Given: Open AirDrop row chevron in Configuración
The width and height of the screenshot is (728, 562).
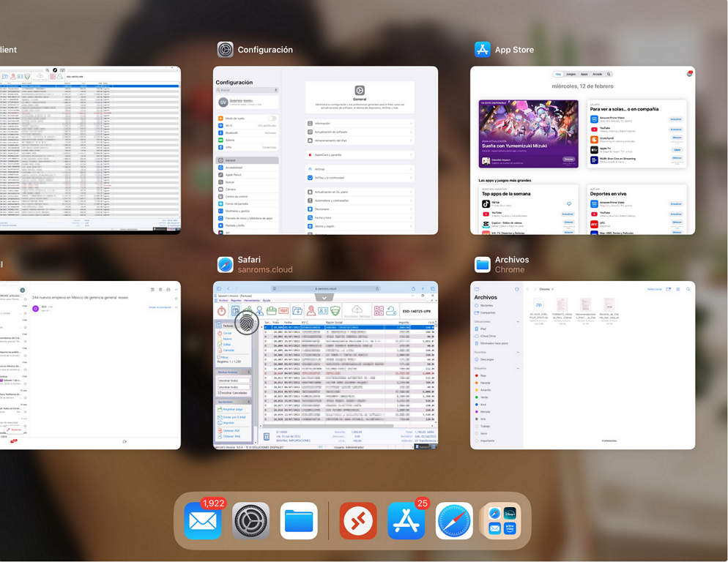Looking at the screenshot, I should pos(412,169).
